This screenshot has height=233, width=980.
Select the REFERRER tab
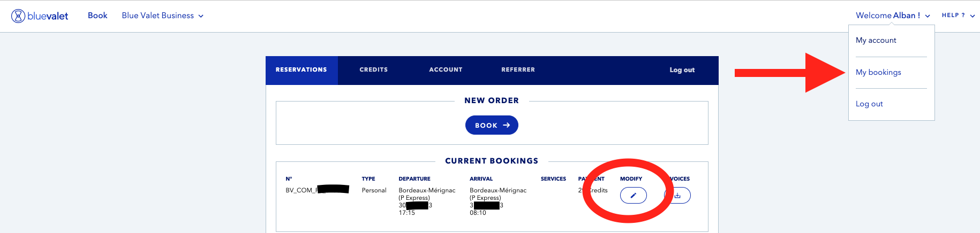click(x=518, y=70)
